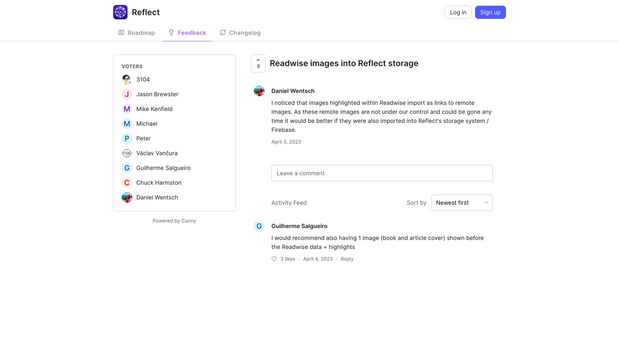Click the Log in button
The width and height of the screenshot is (619, 364).
458,12
